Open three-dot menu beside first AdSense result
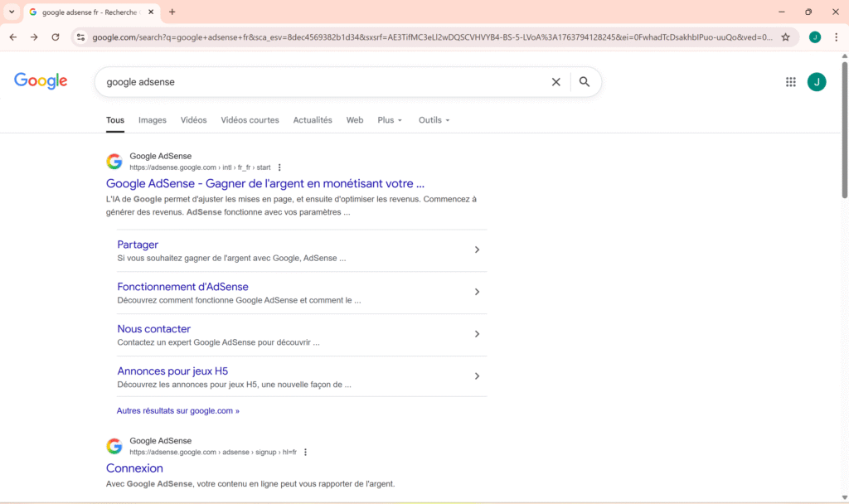The image size is (849, 504). 279,167
